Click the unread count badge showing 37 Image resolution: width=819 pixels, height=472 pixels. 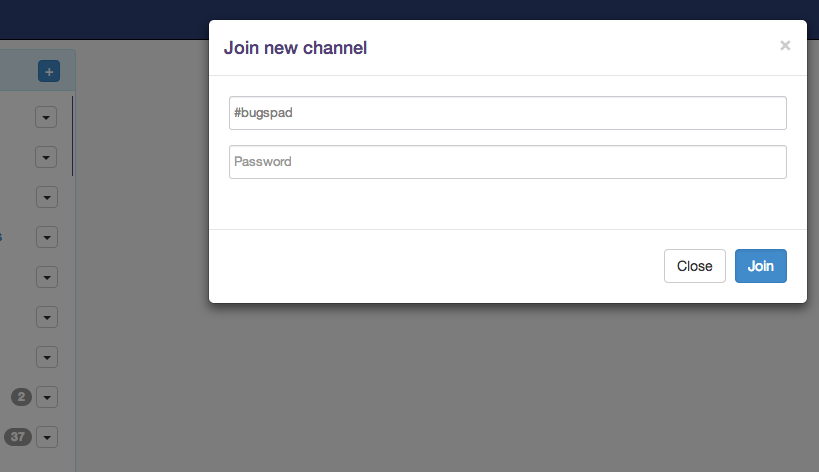coord(18,436)
